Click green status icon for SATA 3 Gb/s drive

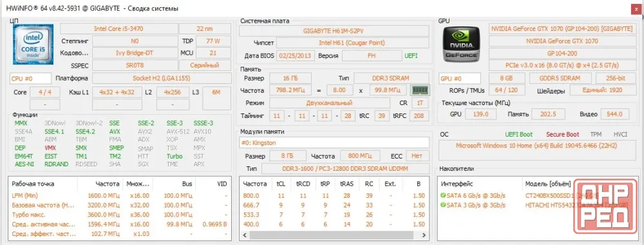click(443, 205)
